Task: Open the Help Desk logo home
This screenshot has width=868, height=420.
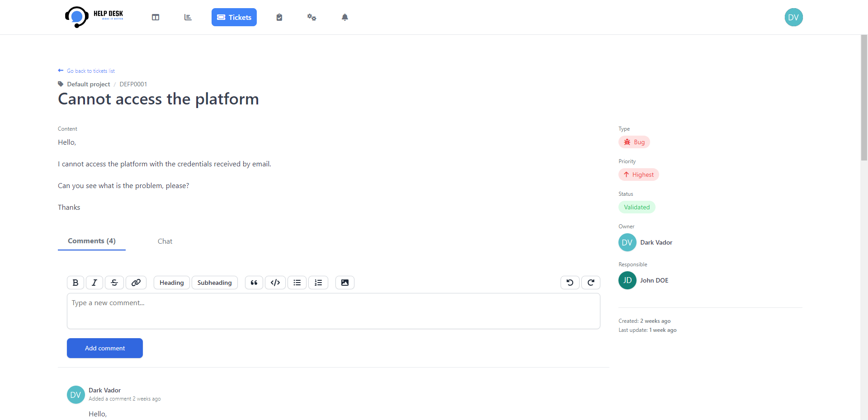Action: click(94, 17)
